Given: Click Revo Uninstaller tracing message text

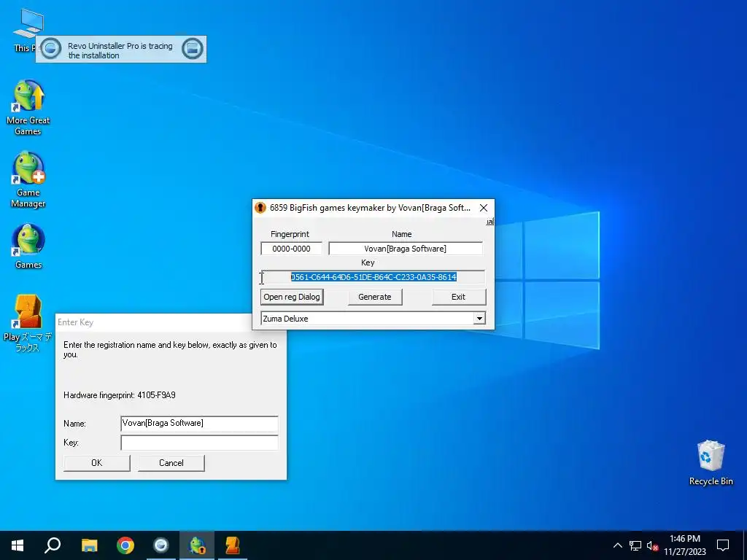Looking at the screenshot, I should click(x=120, y=50).
